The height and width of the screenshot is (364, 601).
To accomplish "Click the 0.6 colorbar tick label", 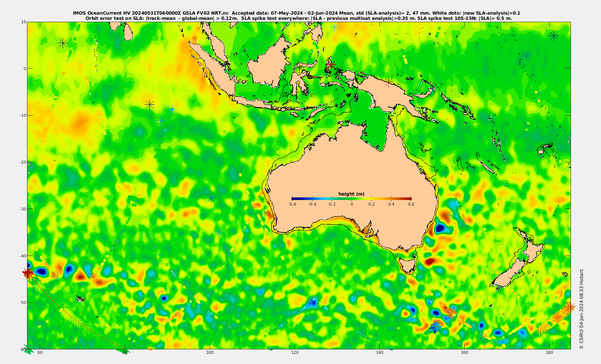I will (411, 205).
